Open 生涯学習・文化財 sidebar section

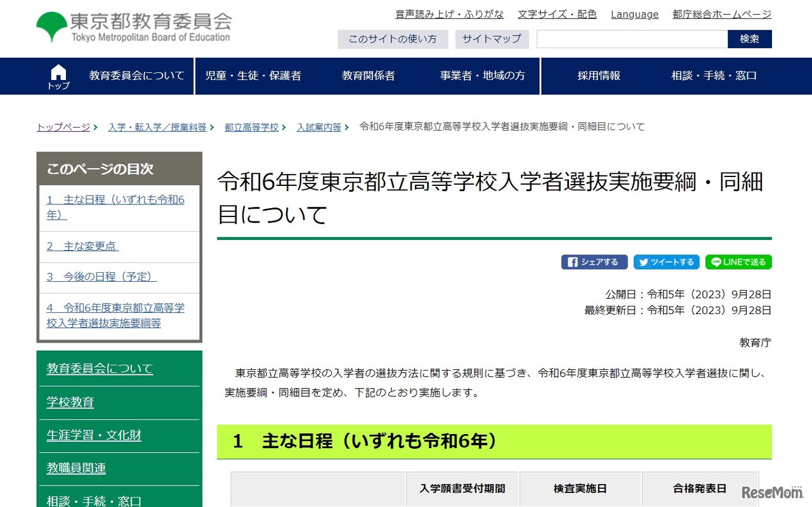[94, 435]
